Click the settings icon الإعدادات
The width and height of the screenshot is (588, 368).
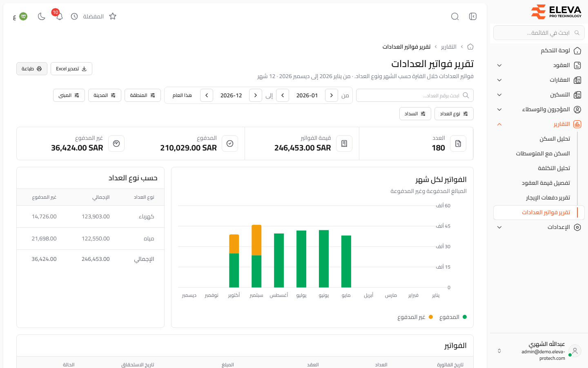pyautogui.click(x=577, y=227)
